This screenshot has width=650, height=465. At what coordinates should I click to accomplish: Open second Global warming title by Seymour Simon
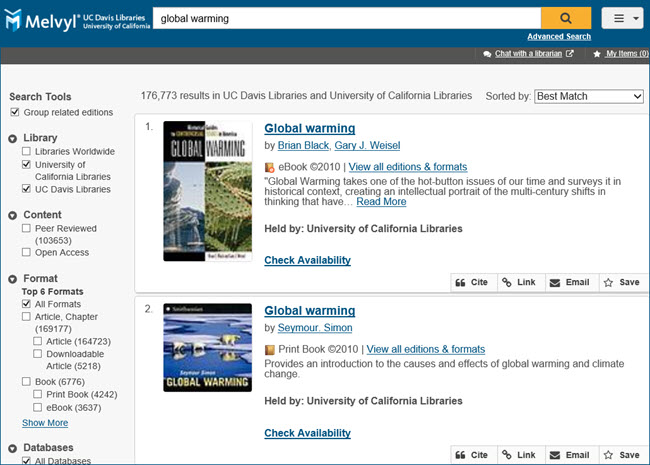click(x=310, y=310)
